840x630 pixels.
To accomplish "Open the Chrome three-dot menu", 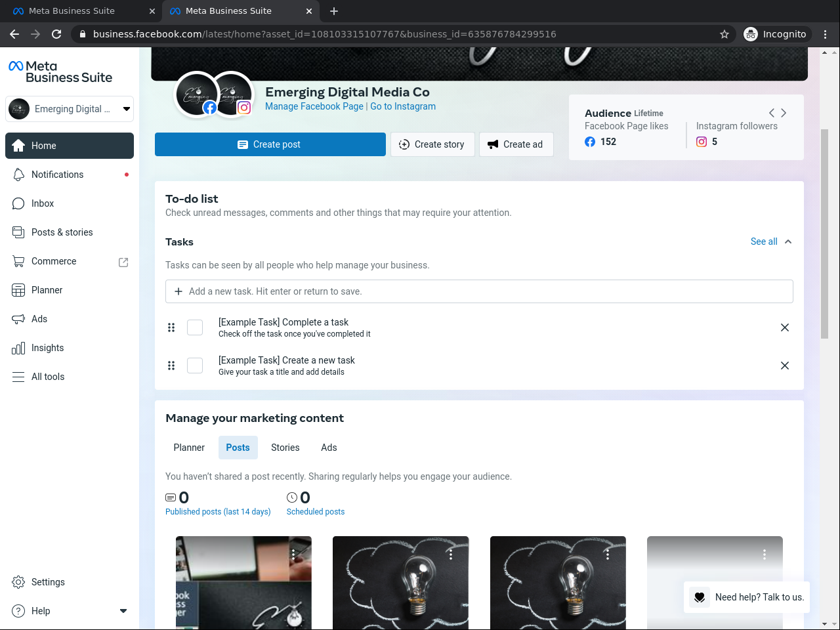I will click(826, 34).
